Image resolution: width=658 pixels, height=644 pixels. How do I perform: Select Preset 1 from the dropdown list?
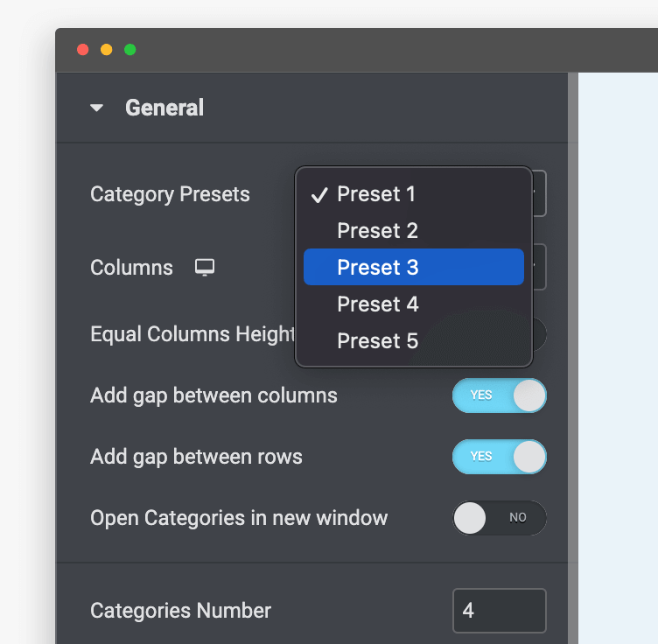click(377, 194)
